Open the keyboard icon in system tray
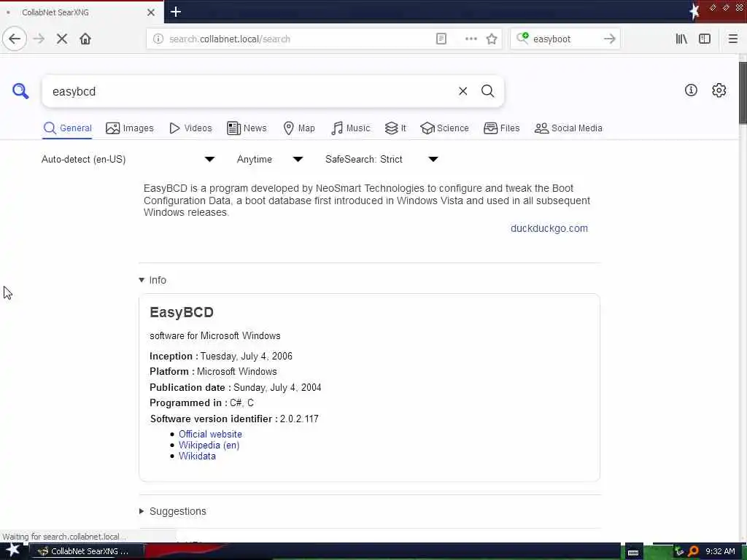 (633, 552)
